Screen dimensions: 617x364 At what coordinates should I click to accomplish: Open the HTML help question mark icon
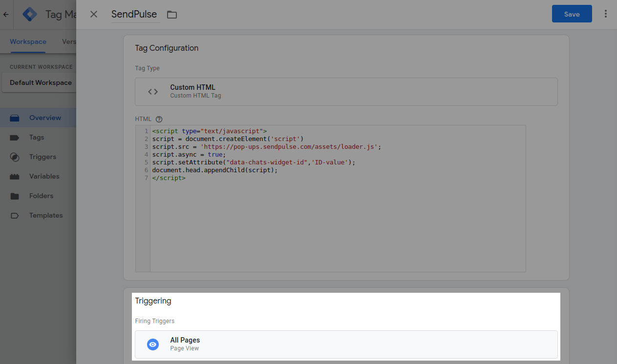[x=159, y=119]
